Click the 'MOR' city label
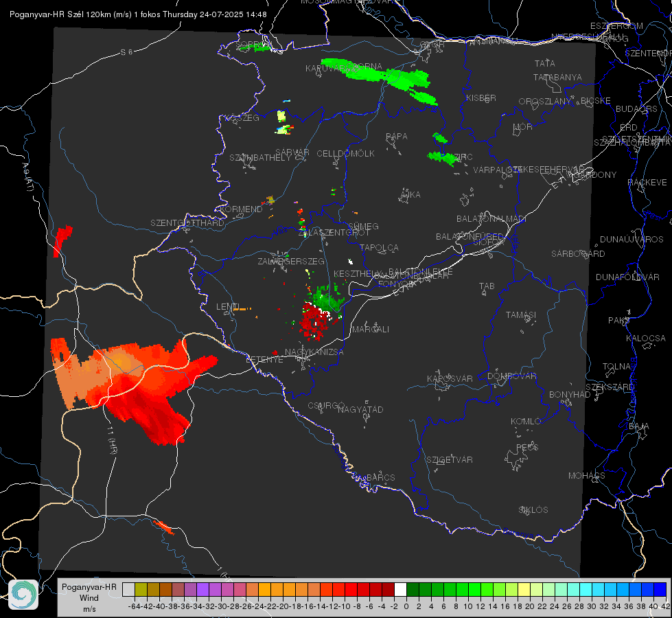The height and width of the screenshot is (618, 672). pos(523,126)
